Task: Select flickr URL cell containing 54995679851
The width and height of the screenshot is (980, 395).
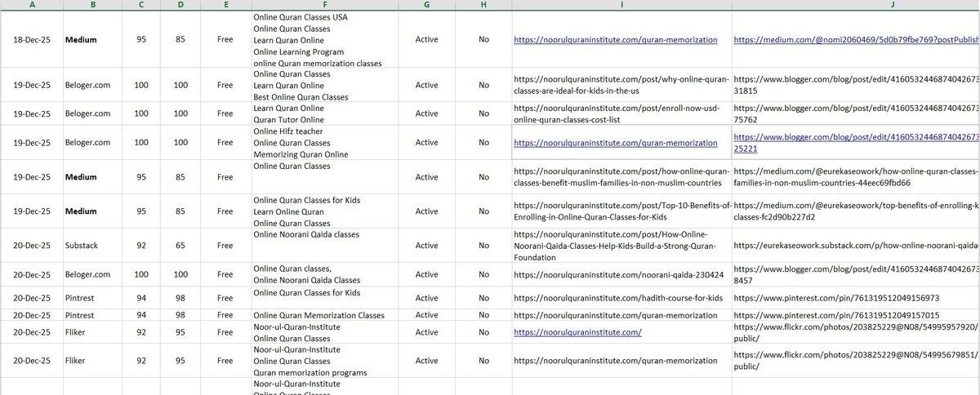Action: (856, 361)
